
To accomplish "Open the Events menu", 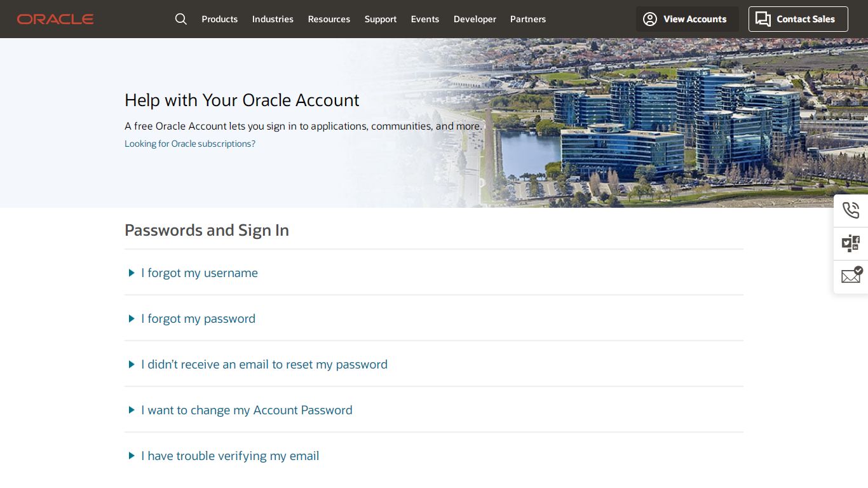I will (x=425, y=19).
